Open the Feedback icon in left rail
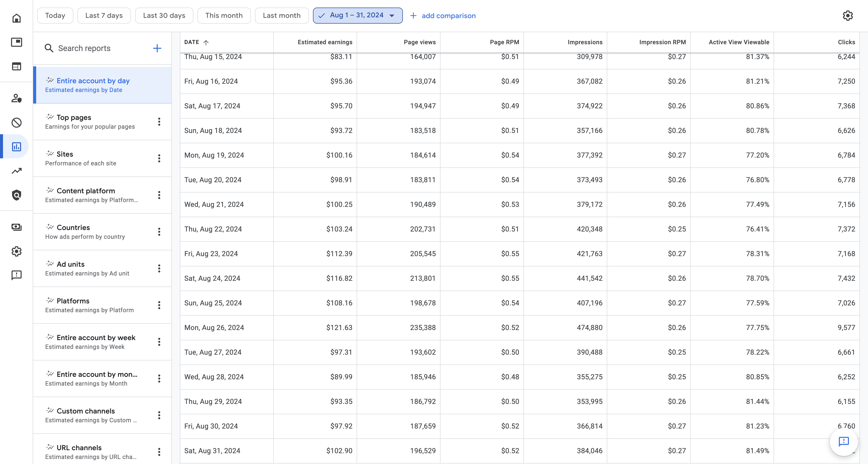The height and width of the screenshot is (464, 868). coord(16,275)
